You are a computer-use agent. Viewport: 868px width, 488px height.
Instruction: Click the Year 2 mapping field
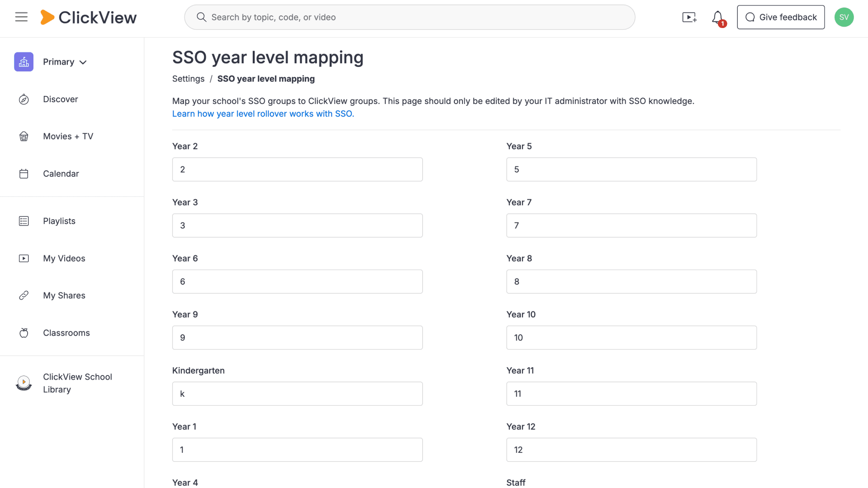297,169
